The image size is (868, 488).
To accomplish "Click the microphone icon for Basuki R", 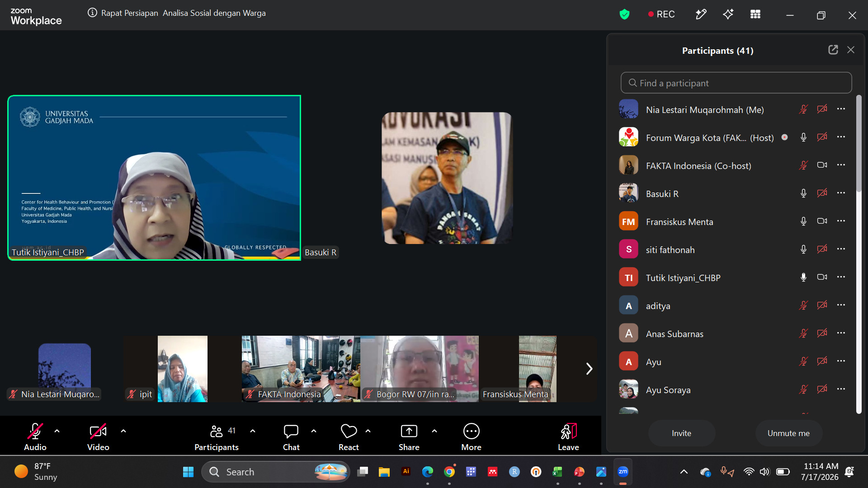I will point(803,193).
